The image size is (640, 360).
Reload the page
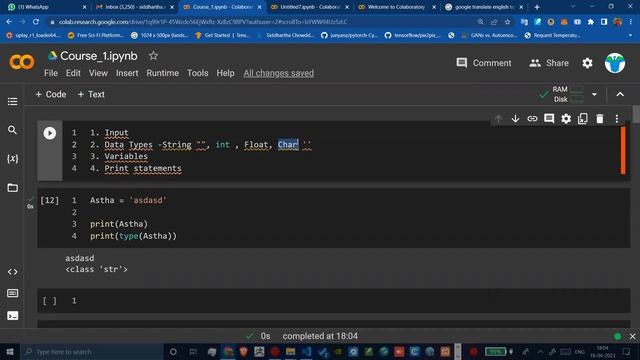point(36,22)
